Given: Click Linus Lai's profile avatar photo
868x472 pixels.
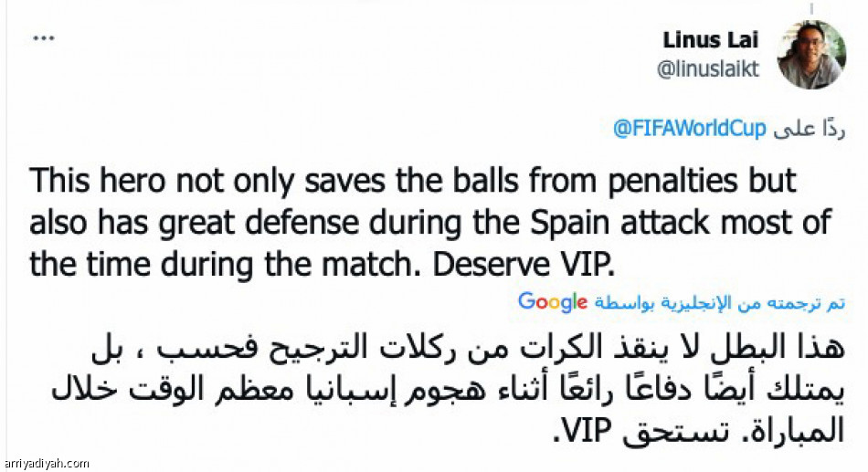Looking at the screenshot, I should pos(810,55).
